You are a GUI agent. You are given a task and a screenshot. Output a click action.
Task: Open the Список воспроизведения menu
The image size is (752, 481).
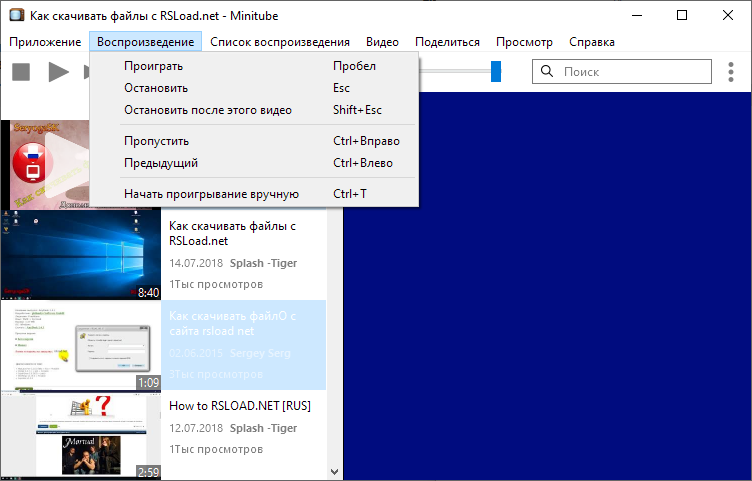[280, 42]
